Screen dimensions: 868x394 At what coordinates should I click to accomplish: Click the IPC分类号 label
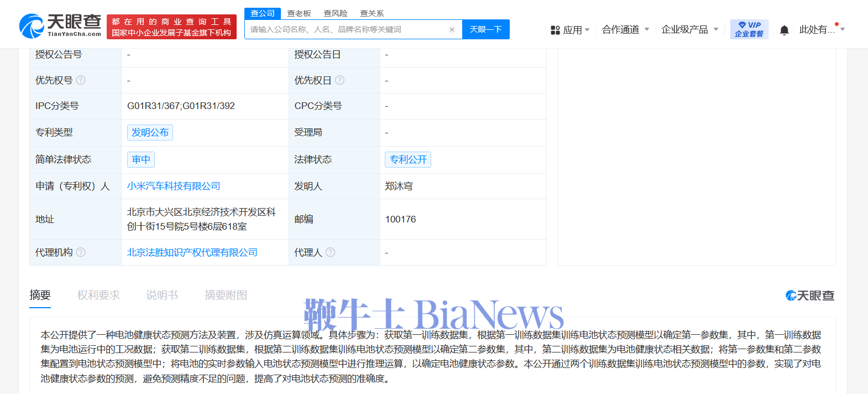pyautogui.click(x=57, y=106)
